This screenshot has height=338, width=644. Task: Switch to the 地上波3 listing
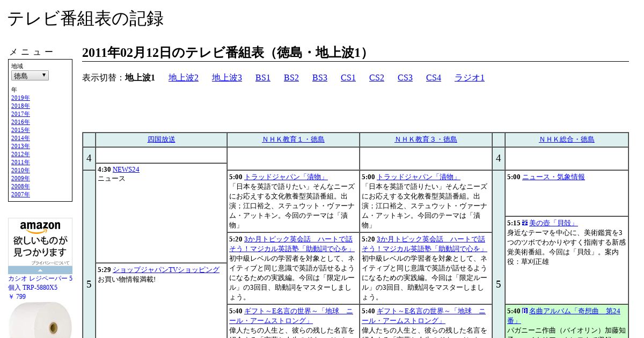pyautogui.click(x=227, y=78)
